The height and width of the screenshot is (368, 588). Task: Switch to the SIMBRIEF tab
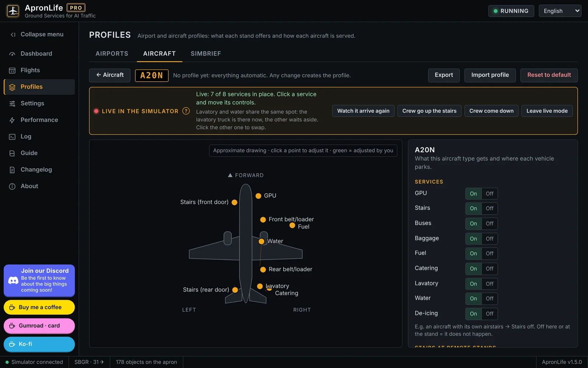(x=206, y=54)
